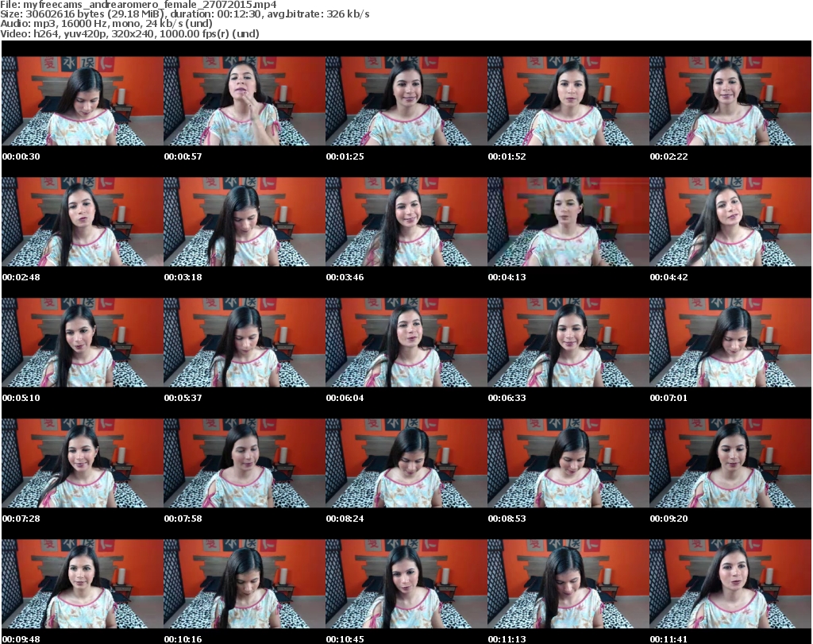The width and height of the screenshot is (813, 644).
Task: Select the thumbnail frame at 00:07:58
Action: tap(245, 464)
